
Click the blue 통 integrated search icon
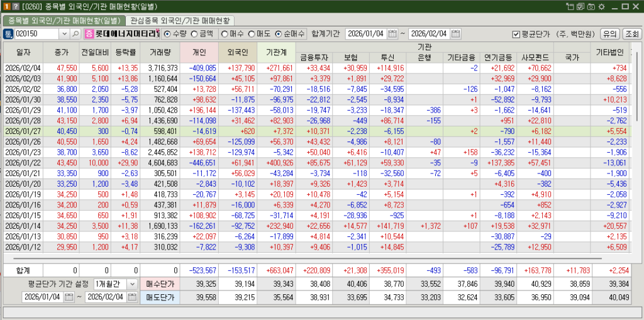click(x=8, y=34)
